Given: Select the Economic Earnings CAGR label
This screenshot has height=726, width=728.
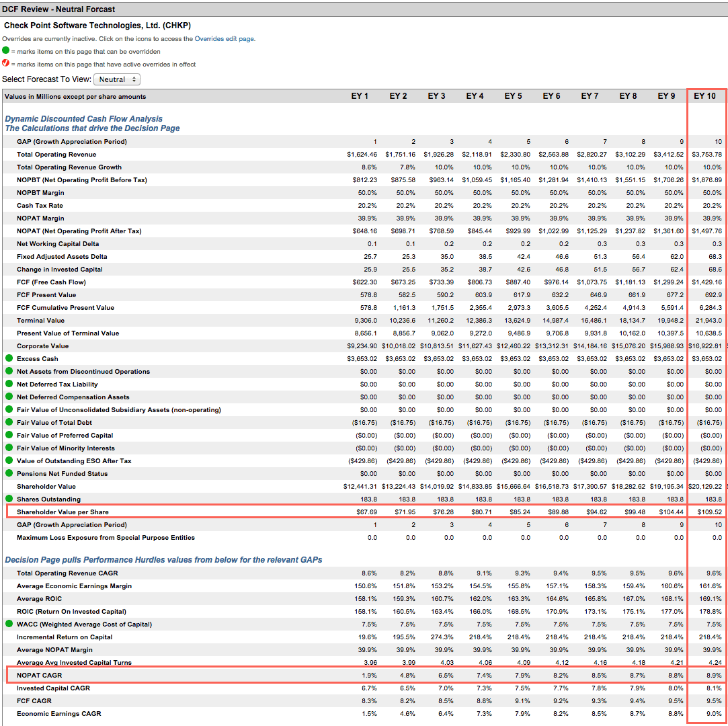Looking at the screenshot, I should [59, 714].
